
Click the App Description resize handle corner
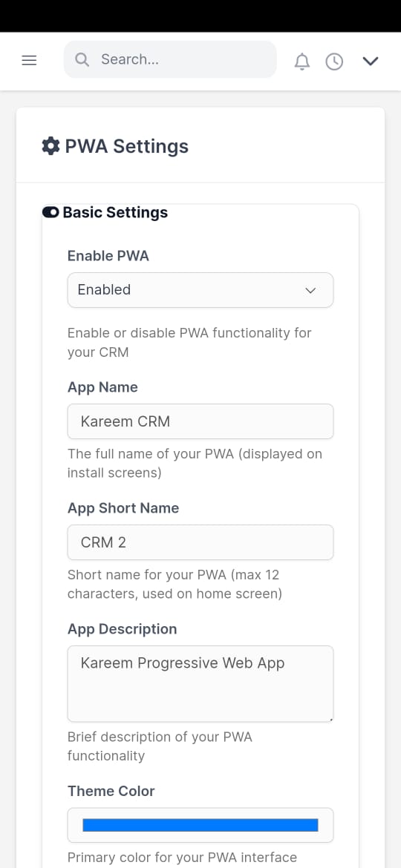(330, 719)
